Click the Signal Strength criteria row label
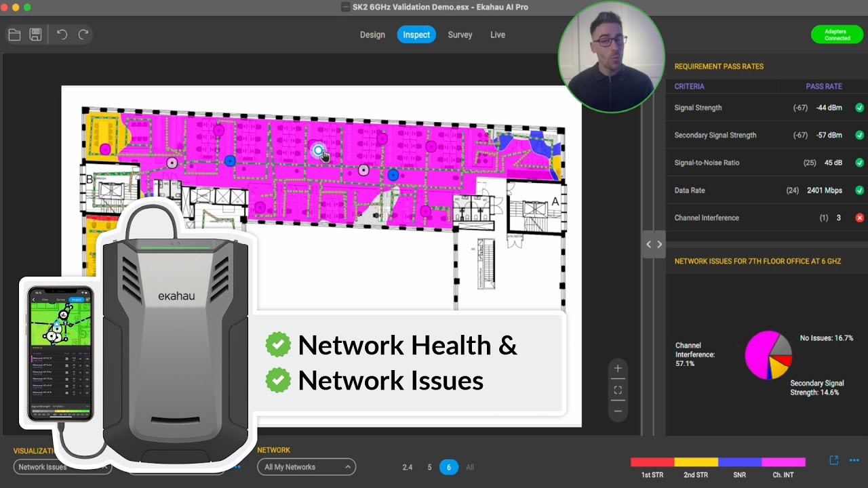Viewport: 868px width, 488px height. click(x=698, y=108)
